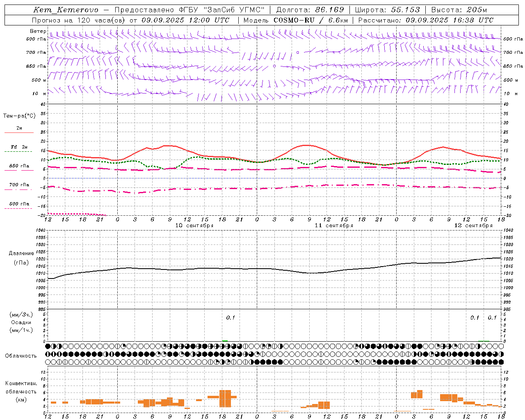Screen dimensions: 525x420
Task: Click the 'Давление' pressure panel title
Action: [21, 253]
